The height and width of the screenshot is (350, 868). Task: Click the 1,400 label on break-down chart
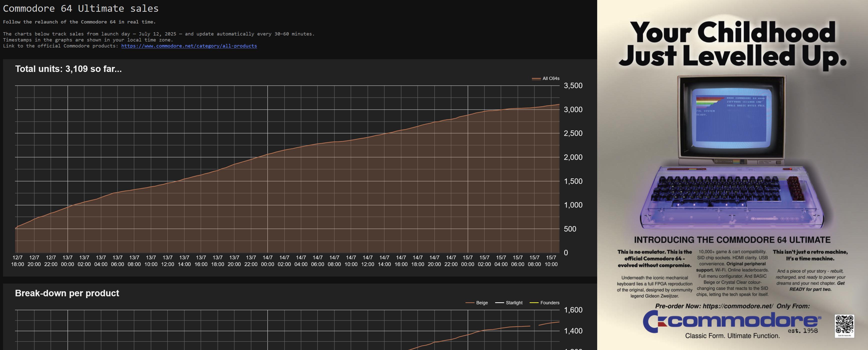click(x=573, y=331)
